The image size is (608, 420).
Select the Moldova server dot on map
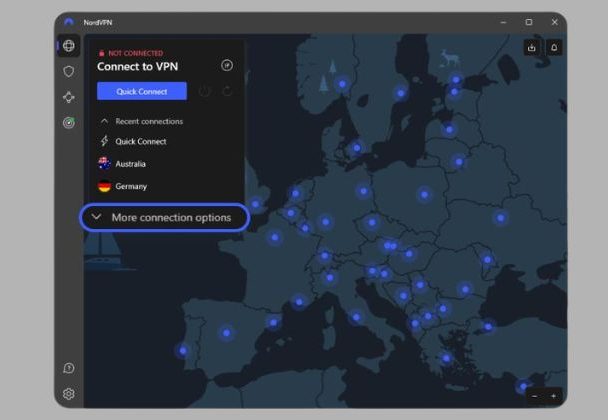(x=487, y=259)
